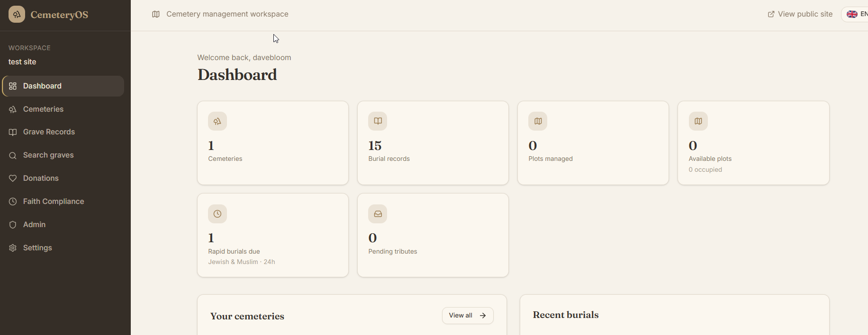Image resolution: width=868 pixels, height=335 pixels.
Task: Click the '15' burial records count
Action: (375, 145)
